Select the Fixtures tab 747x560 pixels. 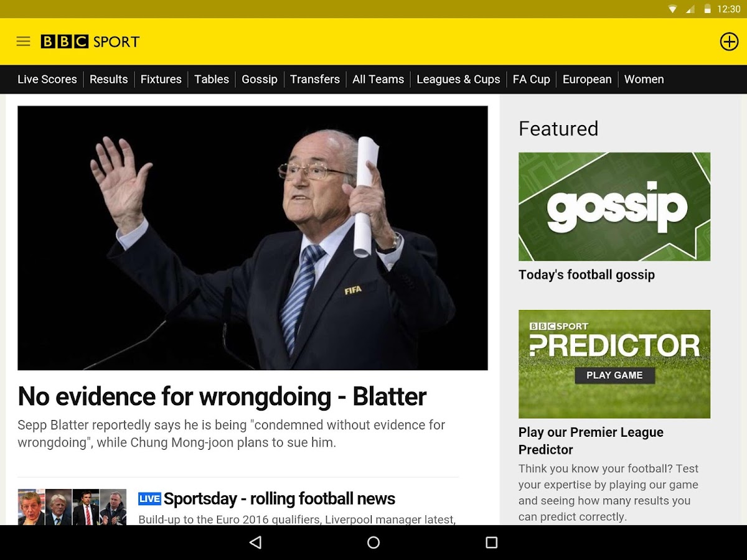pyautogui.click(x=161, y=79)
